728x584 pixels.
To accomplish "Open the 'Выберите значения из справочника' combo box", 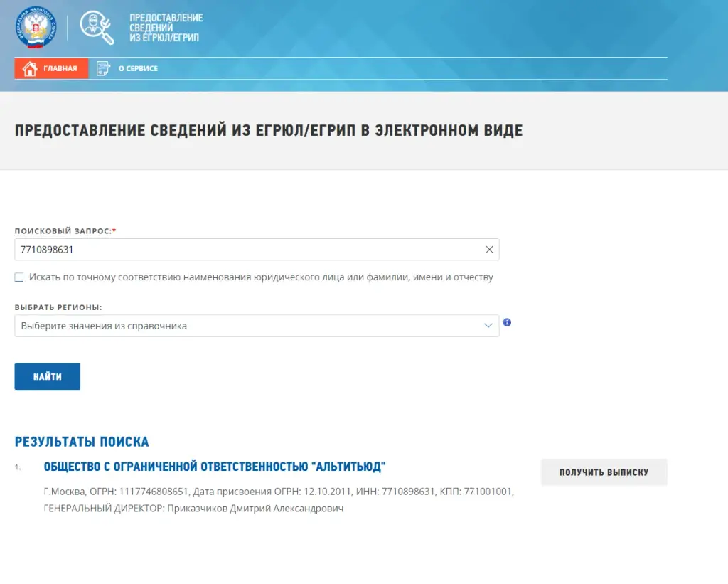I will tap(257, 326).
